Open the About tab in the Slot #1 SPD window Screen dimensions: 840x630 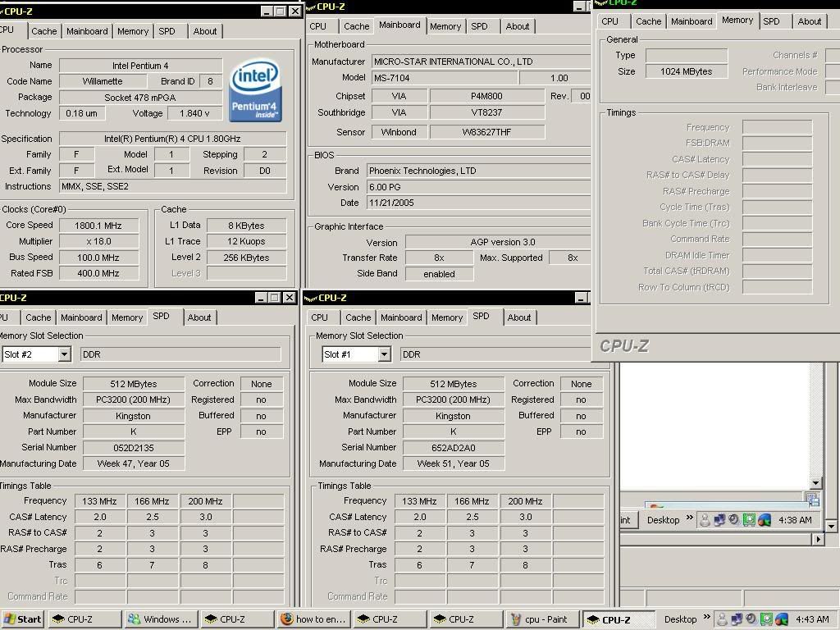(x=518, y=317)
